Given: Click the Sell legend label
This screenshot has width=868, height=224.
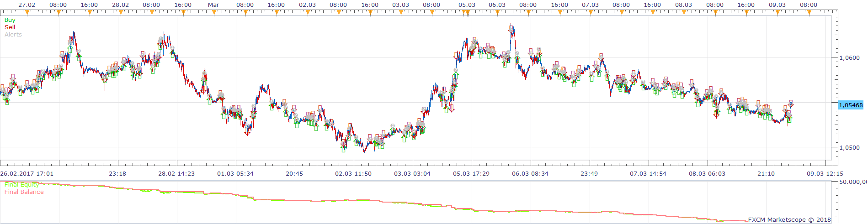Looking at the screenshot, I should pyautogui.click(x=10, y=27).
